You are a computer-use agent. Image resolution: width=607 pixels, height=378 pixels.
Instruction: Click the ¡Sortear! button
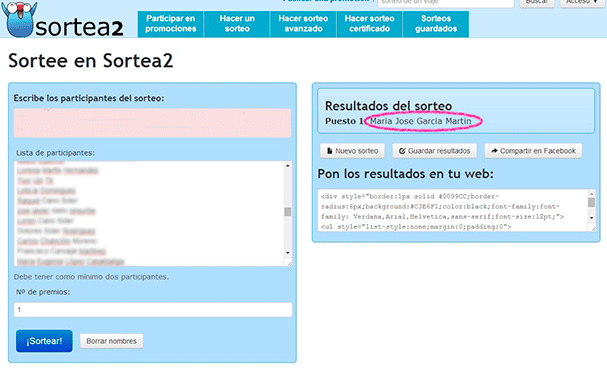click(44, 341)
